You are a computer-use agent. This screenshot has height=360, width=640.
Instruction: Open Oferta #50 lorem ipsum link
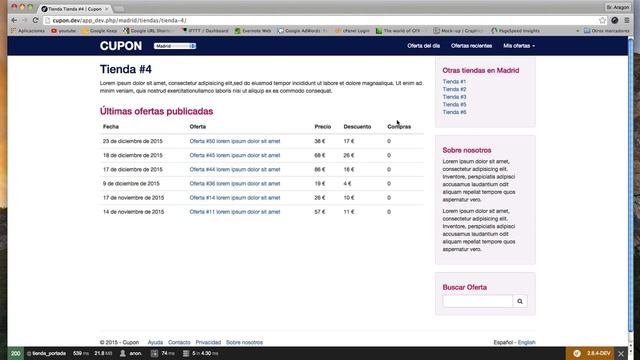235,141
